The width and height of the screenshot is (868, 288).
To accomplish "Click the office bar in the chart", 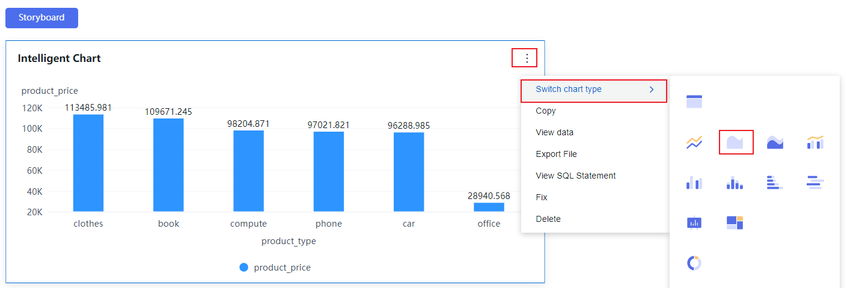I will tap(489, 207).
